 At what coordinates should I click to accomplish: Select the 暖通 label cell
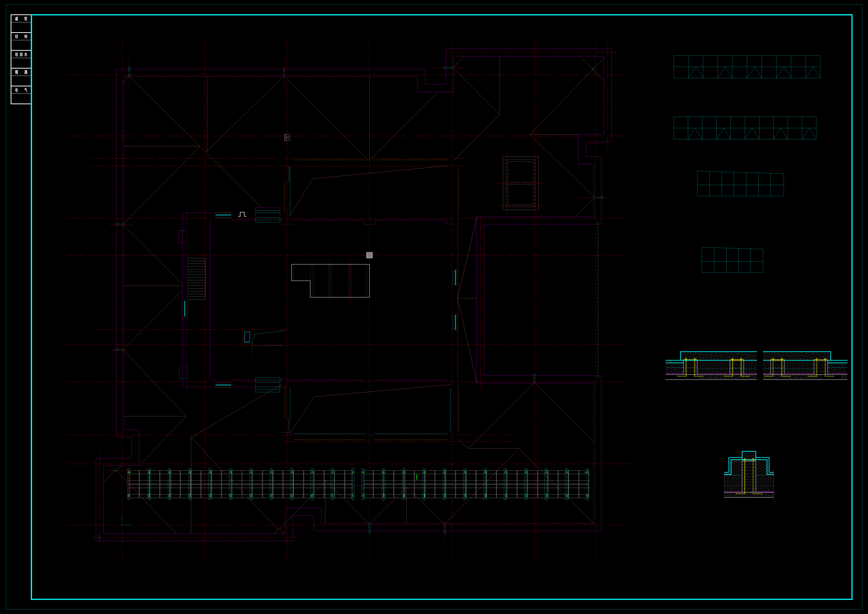(21, 72)
